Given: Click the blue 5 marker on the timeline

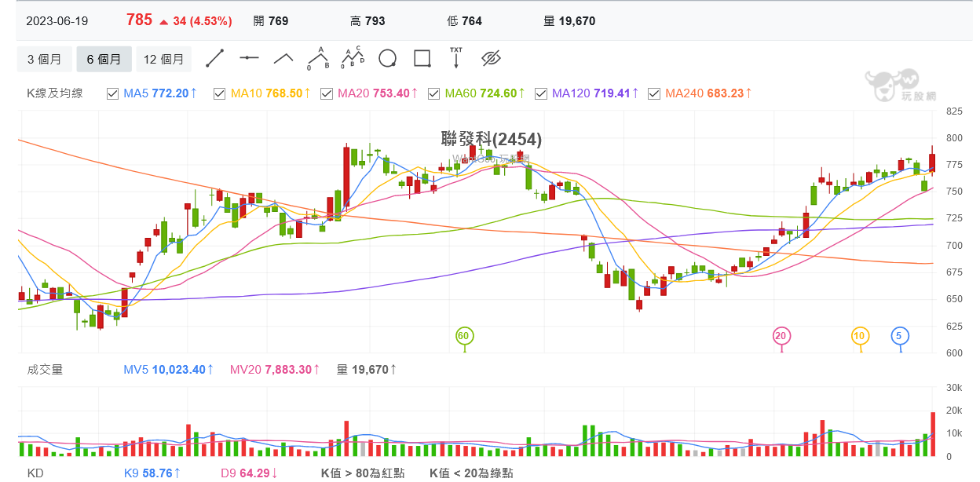Looking at the screenshot, I should [x=900, y=336].
